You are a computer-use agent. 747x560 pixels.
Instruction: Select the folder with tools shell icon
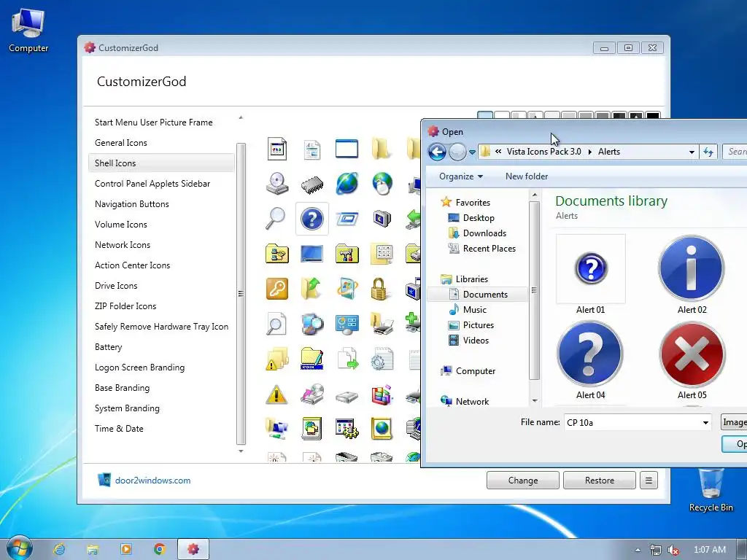(x=347, y=254)
